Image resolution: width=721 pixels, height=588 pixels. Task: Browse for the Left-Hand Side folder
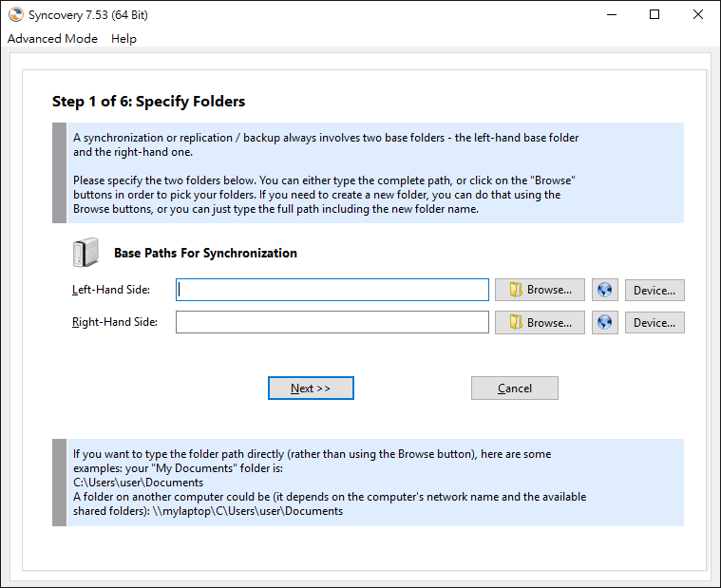(x=540, y=290)
